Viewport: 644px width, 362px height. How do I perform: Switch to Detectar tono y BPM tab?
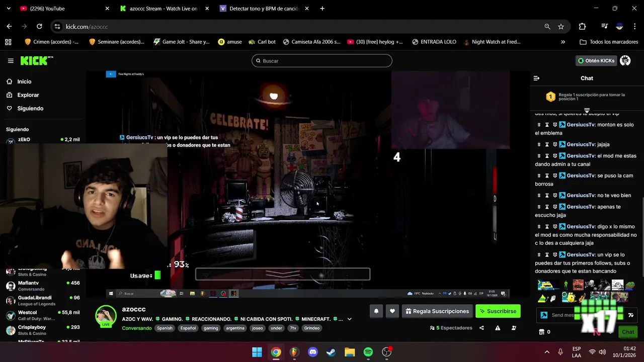264,9
